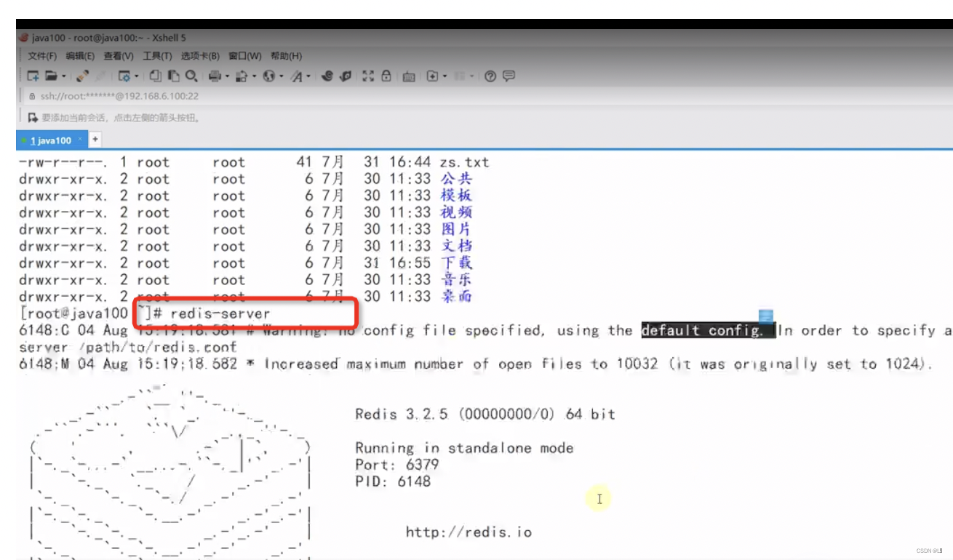Click the Paste clipboard icon
The width and height of the screenshot is (953, 560).
[x=173, y=76]
